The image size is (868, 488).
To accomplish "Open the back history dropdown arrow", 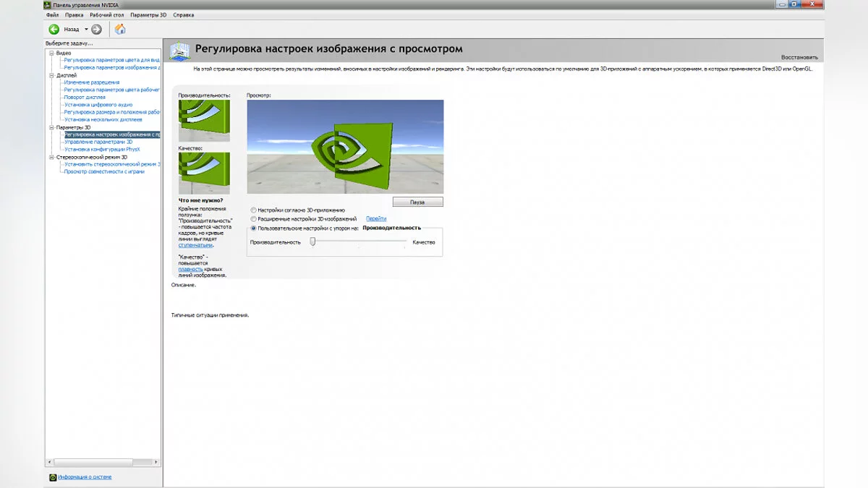I will pyautogui.click(x=86, y=30).
